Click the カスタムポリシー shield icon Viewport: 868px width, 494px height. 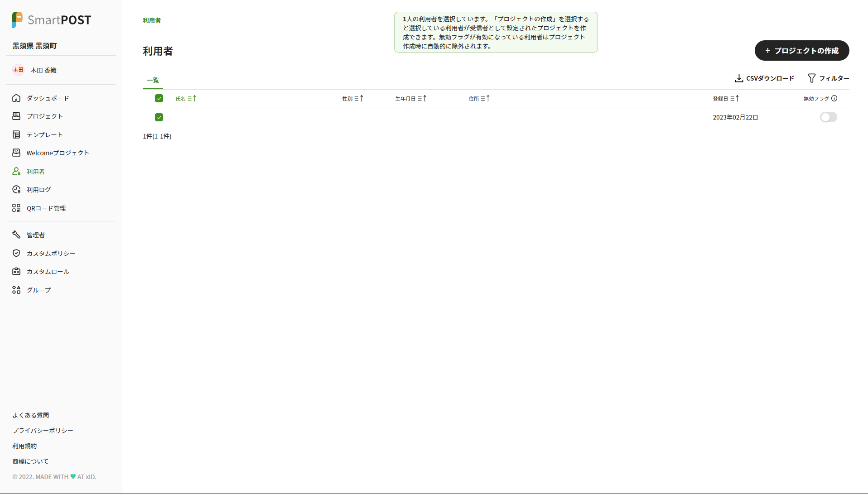(16, 253)
